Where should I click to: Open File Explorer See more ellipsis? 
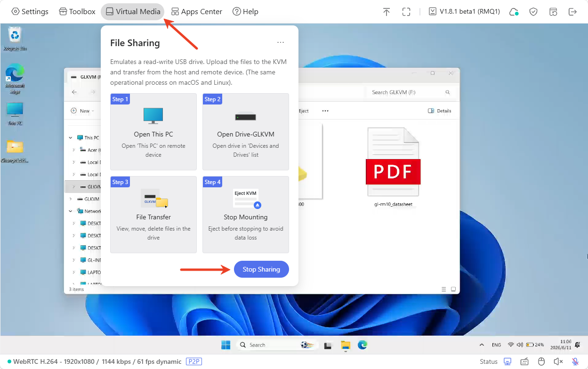(x=325, y=111)
